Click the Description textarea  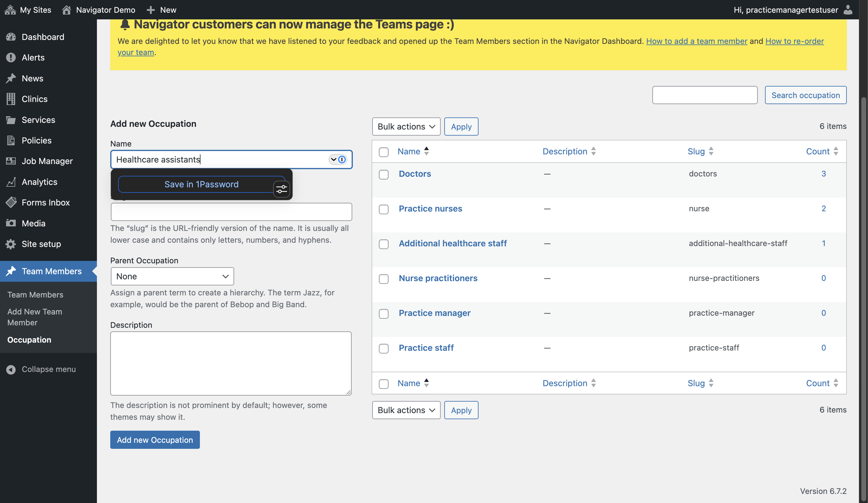(x=231, y=363)
